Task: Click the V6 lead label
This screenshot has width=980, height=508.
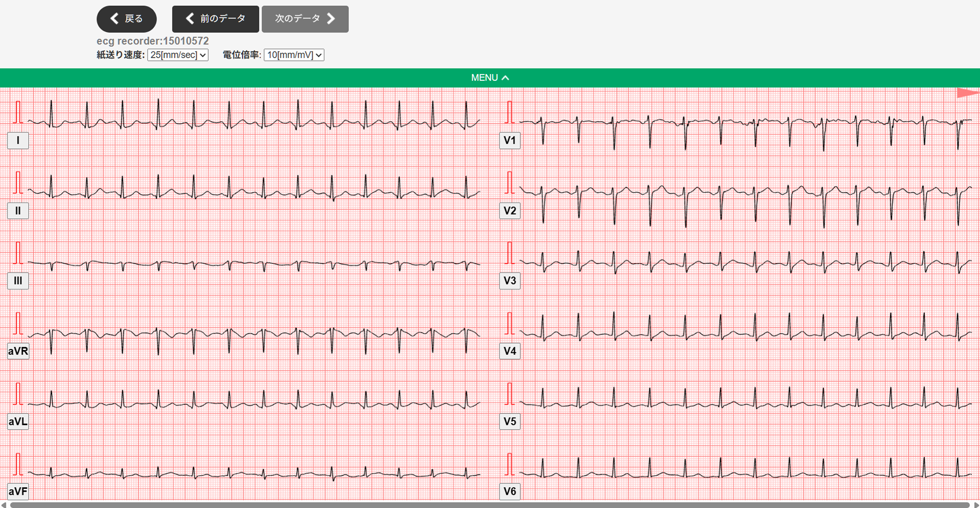Action: point(510,491)
